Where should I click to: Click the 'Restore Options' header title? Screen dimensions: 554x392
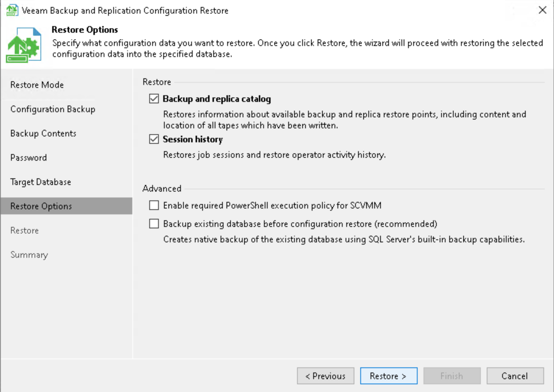(x=85, y=30)
